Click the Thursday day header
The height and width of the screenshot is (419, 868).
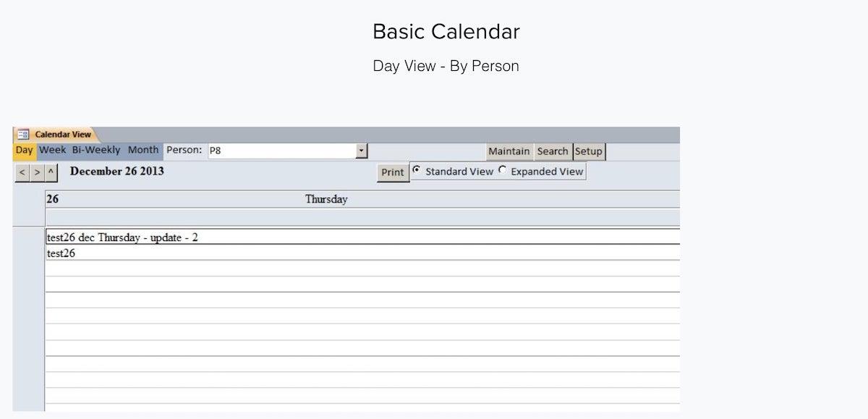pyautogui.click(x=325, y=199)
